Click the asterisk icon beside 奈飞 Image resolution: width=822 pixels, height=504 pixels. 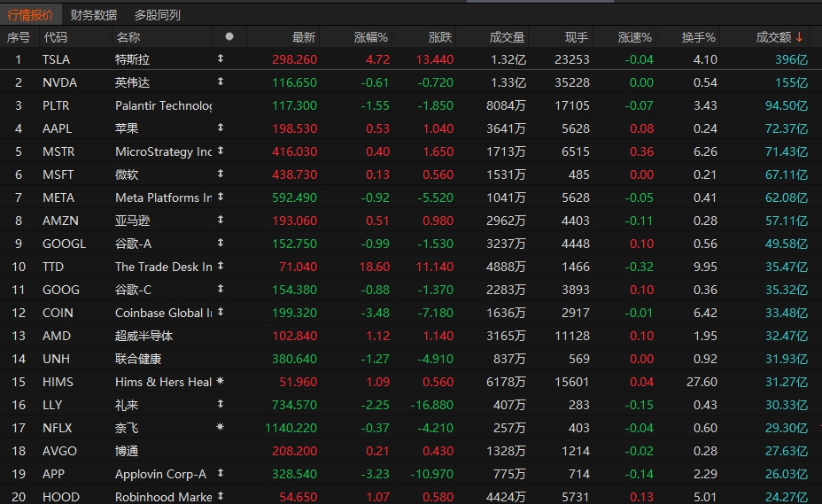[221, 427]
